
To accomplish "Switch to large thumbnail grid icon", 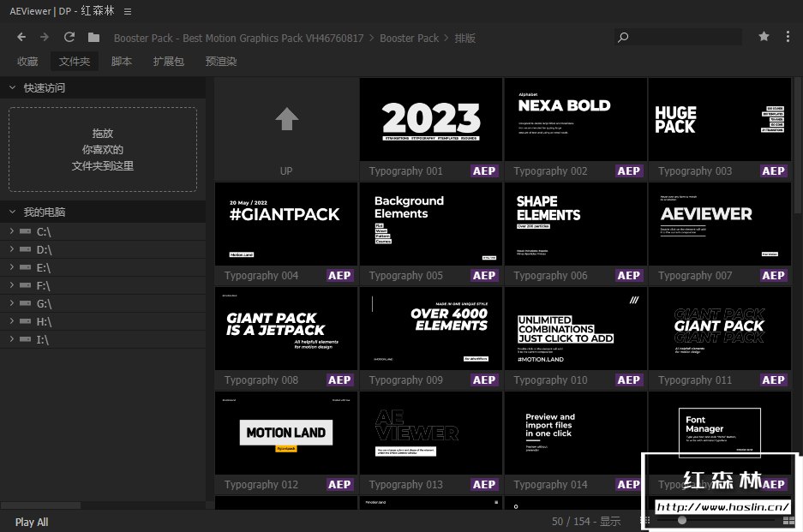I will [x=788, y=521].
